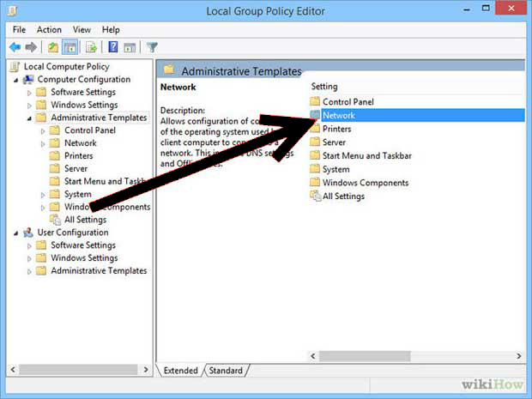Click the Filter funnel toolbar icon
This screenshot has width=532, height=399.
(x=152, y=47)
